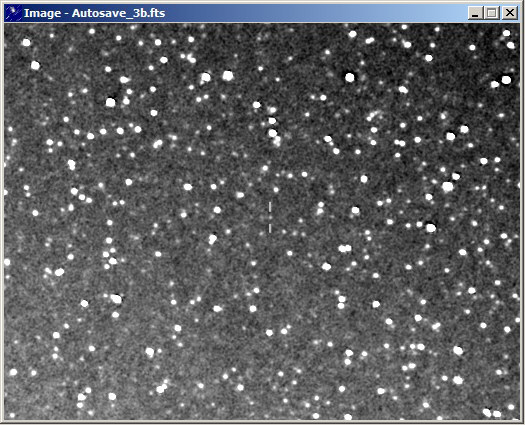Click the empty title bar area right of the filename
The image size is (525, 425).
coord(315,13)
